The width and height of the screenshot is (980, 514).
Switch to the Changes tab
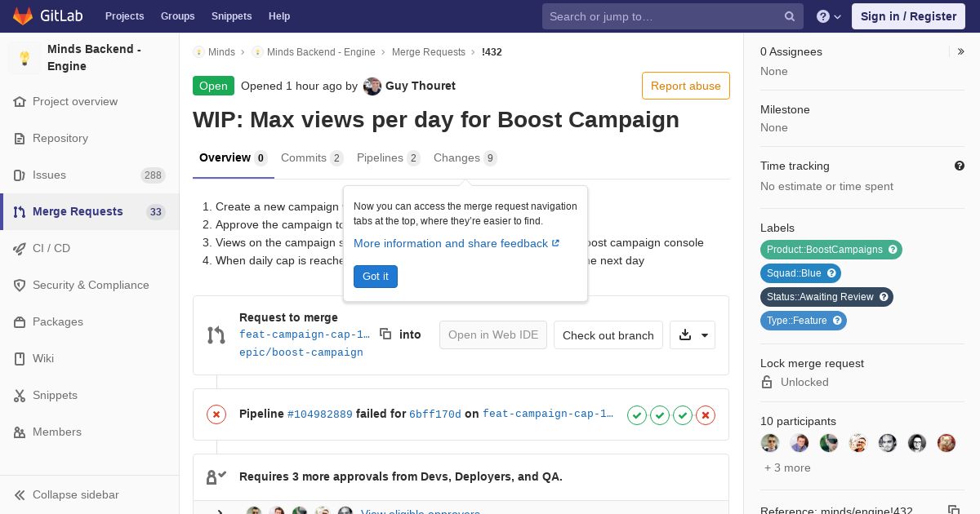(465, 158)
